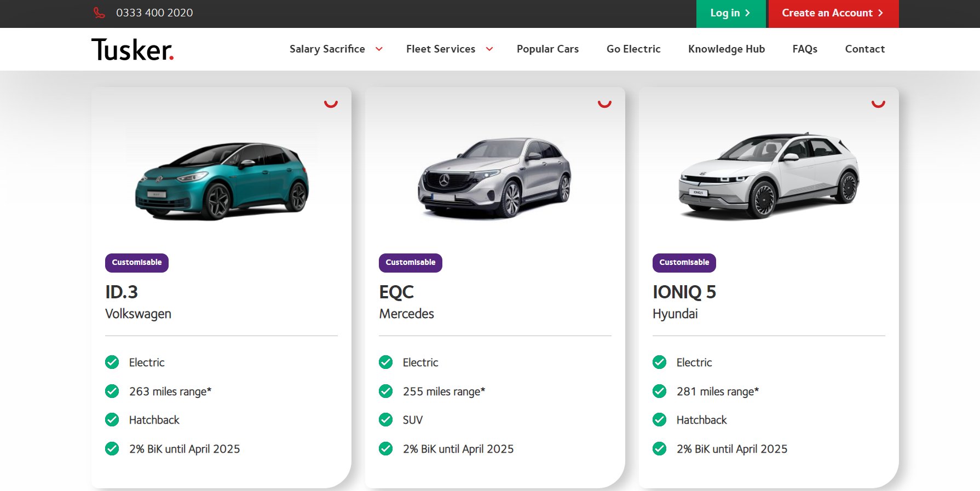Click the green Log in button
This screenshot has width=980, height=491.
point(731,14)
